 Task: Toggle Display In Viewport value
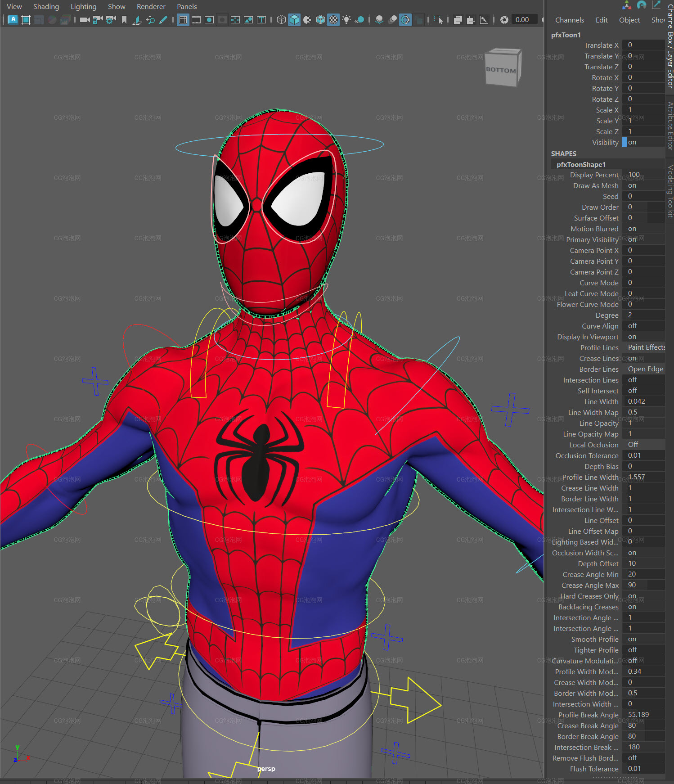click(643, 337)
